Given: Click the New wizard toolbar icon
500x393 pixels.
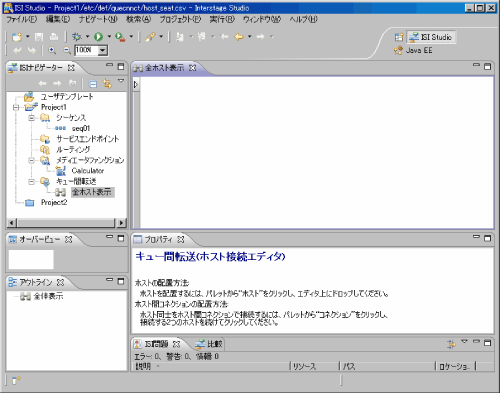Looking at the screenshot, I should [17, 37].
